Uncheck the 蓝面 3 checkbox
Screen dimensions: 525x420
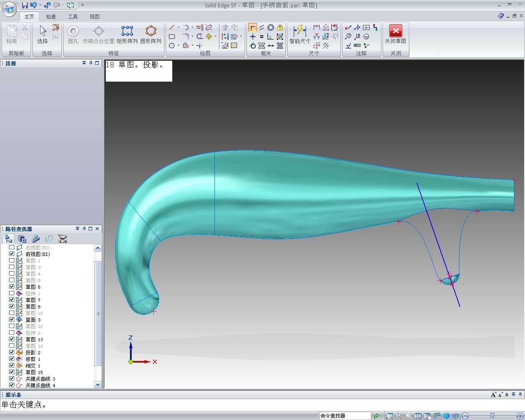coord(12,320)
